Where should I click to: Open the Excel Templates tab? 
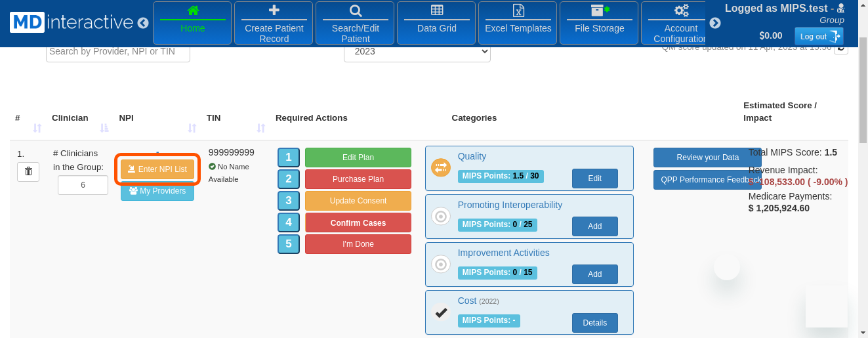(518, 23)
